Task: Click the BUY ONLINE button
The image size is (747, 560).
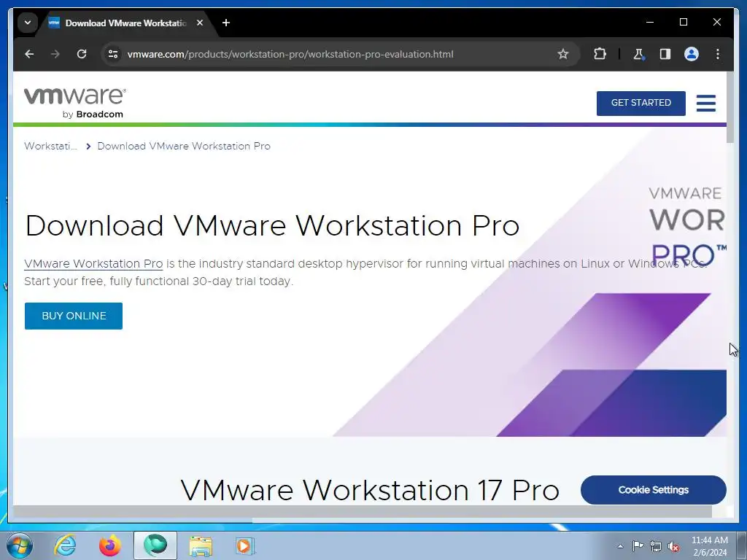Action: 74,316
